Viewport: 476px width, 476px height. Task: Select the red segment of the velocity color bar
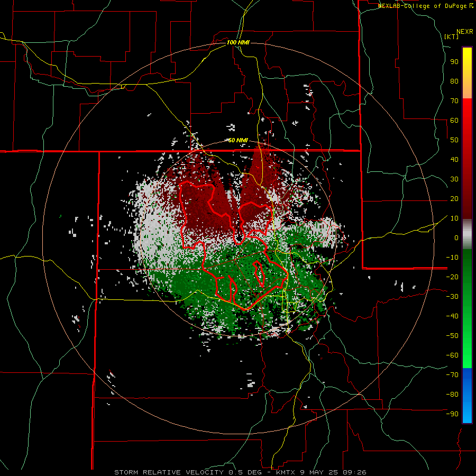(x=467, y=159)
